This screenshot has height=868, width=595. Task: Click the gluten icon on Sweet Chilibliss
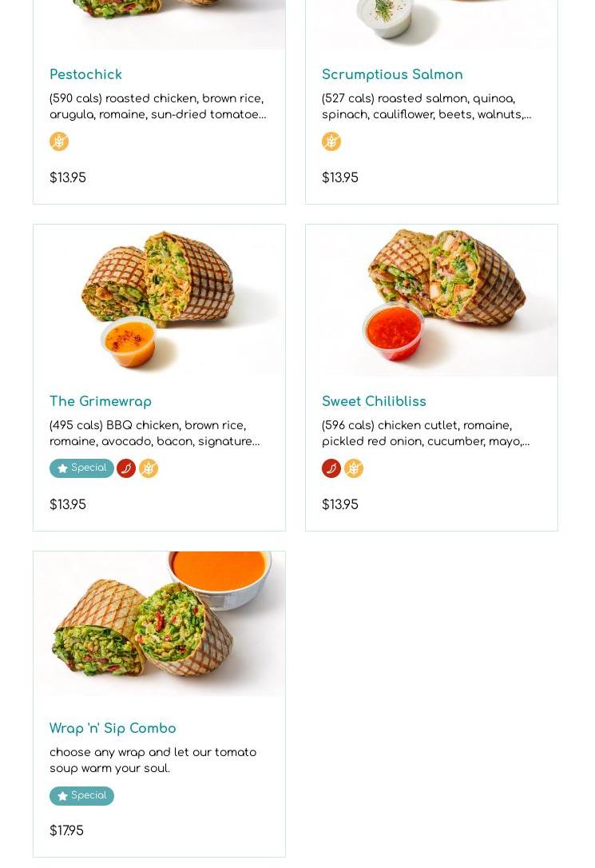pos(354,468)
